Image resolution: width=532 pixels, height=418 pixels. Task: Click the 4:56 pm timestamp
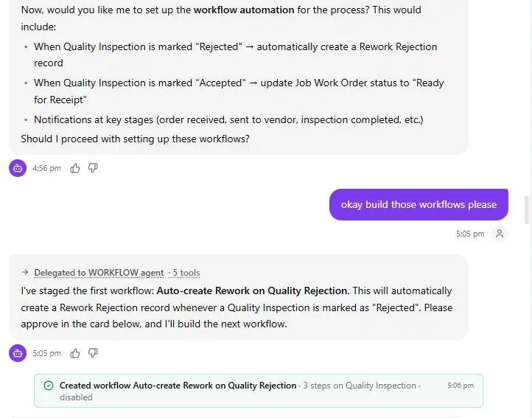coord(47,168)
